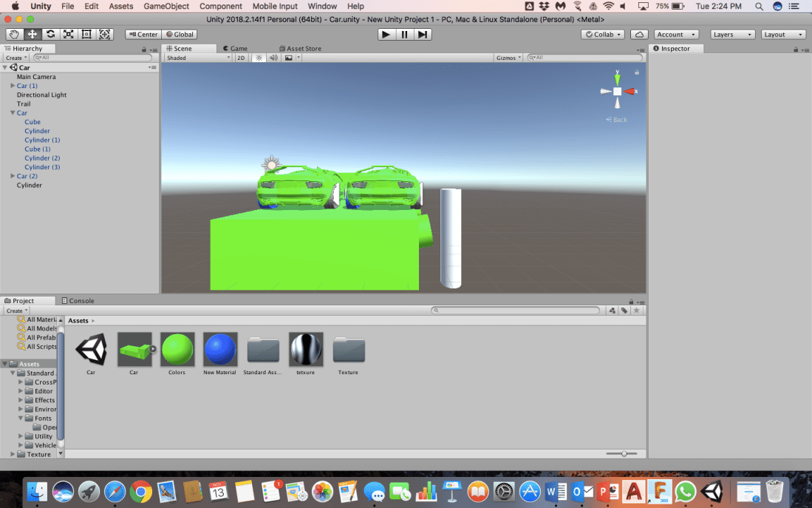Select the Rect Transform tool
The image size is (812, 508).
[x=86, y=34]
